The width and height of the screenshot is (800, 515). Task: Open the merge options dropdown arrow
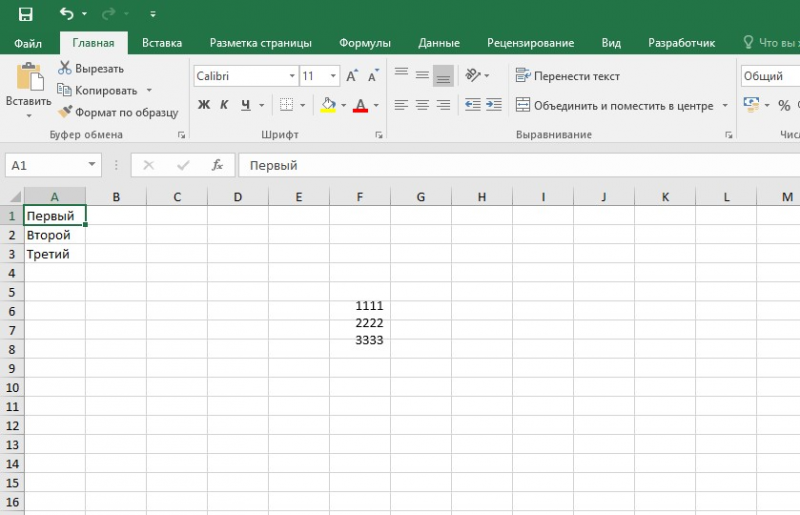(x=724, y=106)
